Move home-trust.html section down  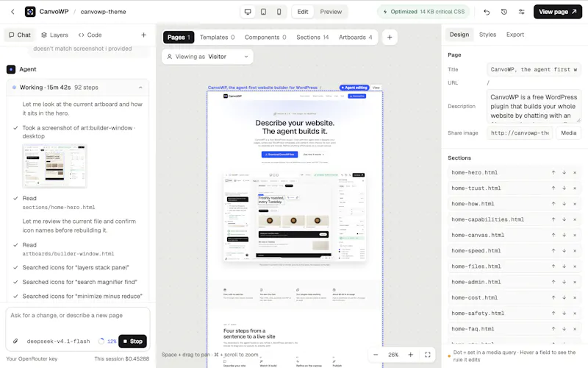pos(564,188)
